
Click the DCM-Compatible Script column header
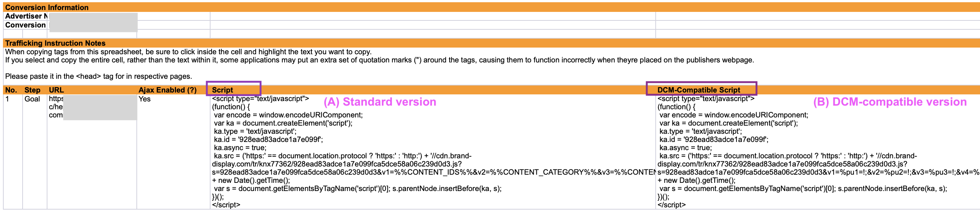(698, 90)
